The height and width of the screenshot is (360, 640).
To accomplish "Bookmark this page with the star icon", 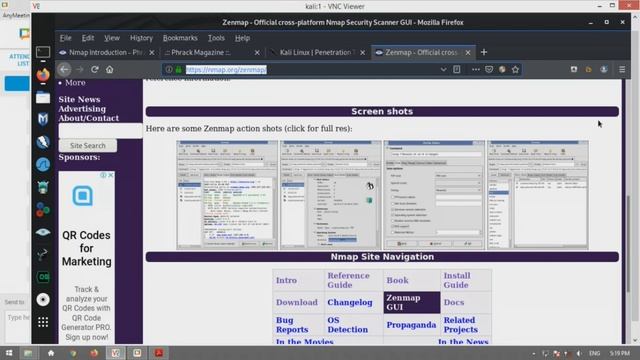I will 516,69.
